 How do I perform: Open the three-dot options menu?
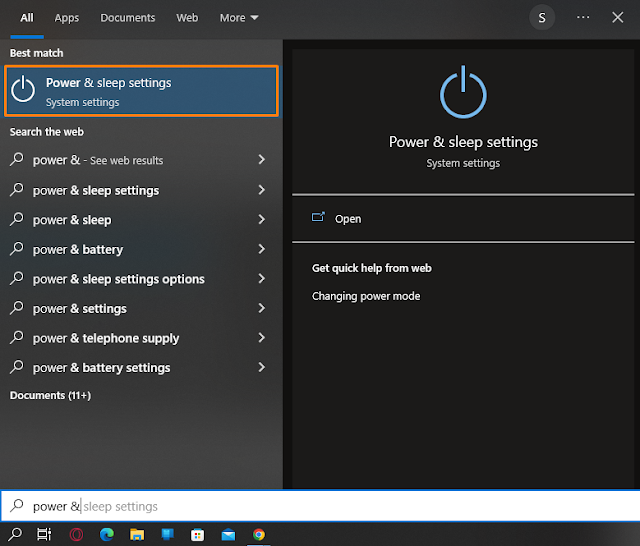pyautogui.click(x=582, y=17)
